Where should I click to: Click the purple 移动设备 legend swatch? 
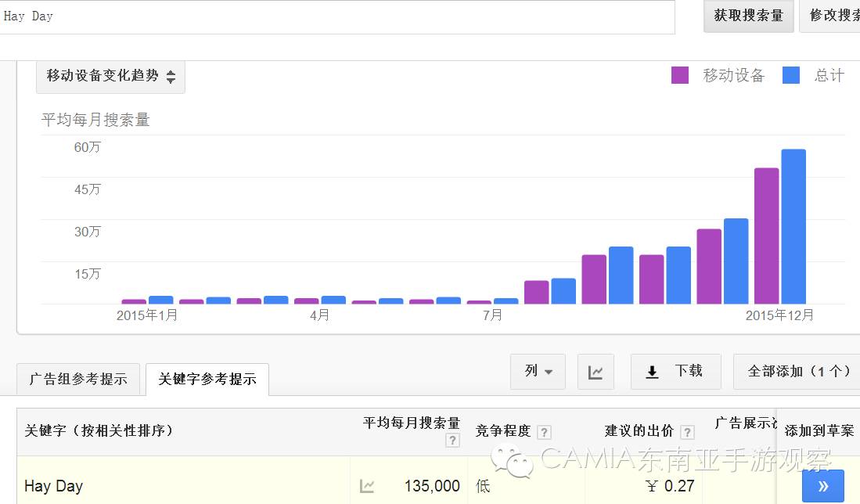click(x=680, y=75)
